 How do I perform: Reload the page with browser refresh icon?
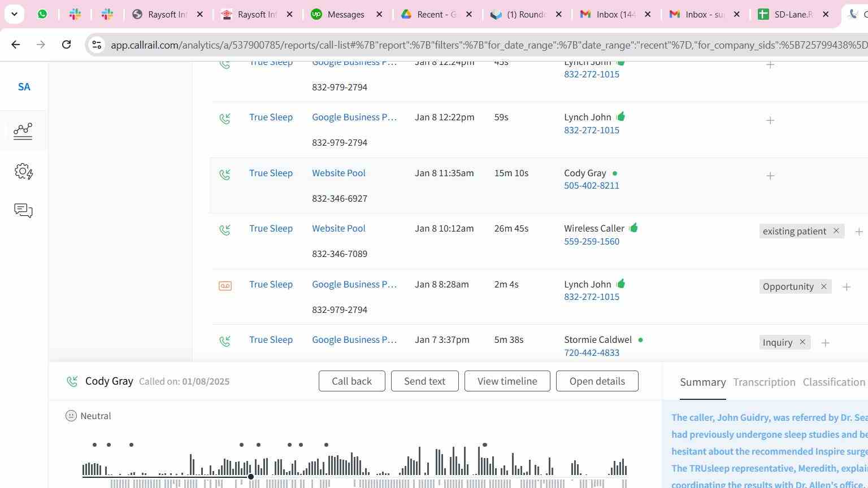pyautogui.click(x=66, y=45)
